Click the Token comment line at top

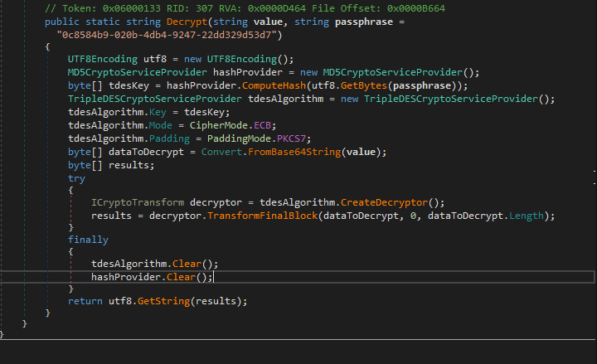point(249,9)
